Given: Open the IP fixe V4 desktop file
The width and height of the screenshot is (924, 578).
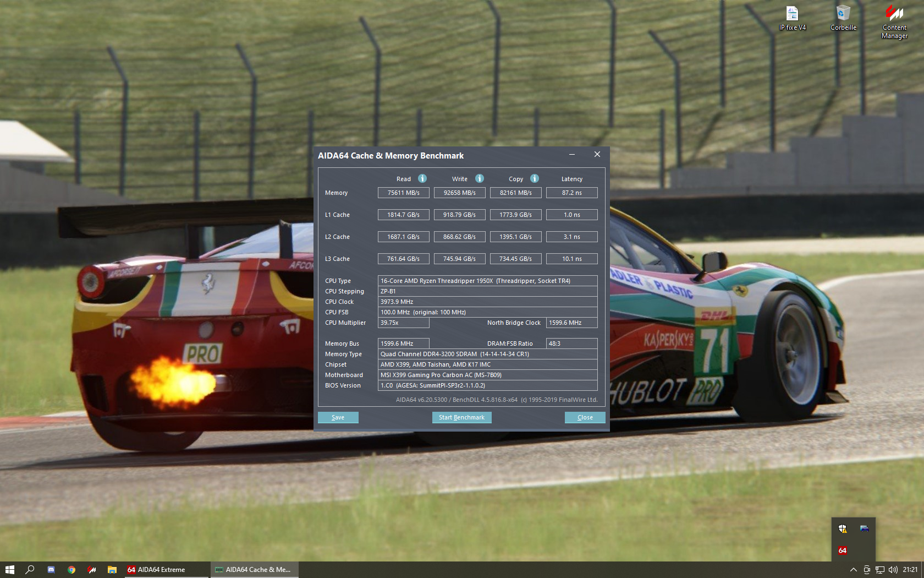Looking at the screenshot, I should coord(793,18).
